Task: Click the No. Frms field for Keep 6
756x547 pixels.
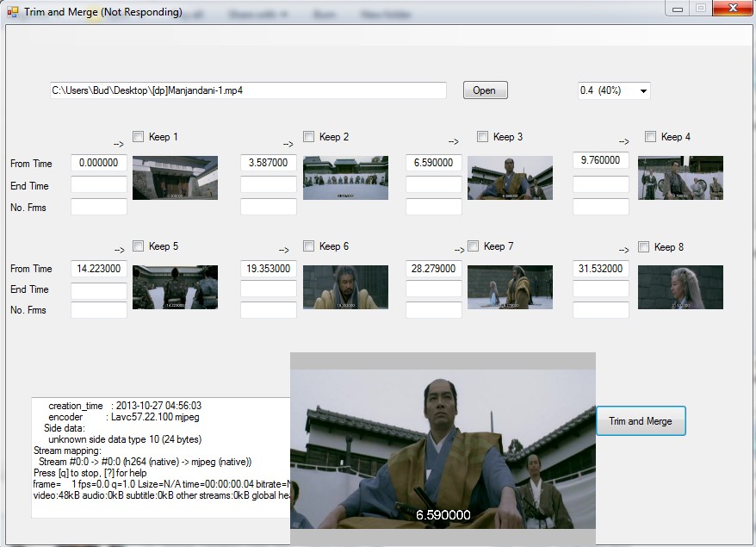Action: [269, 309]
